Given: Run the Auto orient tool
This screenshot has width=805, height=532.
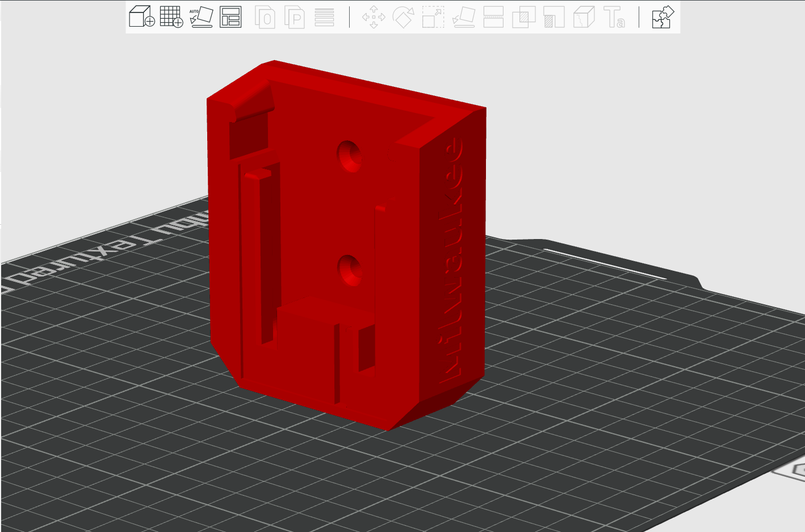Looking at the screenshot, I should 201,17.
